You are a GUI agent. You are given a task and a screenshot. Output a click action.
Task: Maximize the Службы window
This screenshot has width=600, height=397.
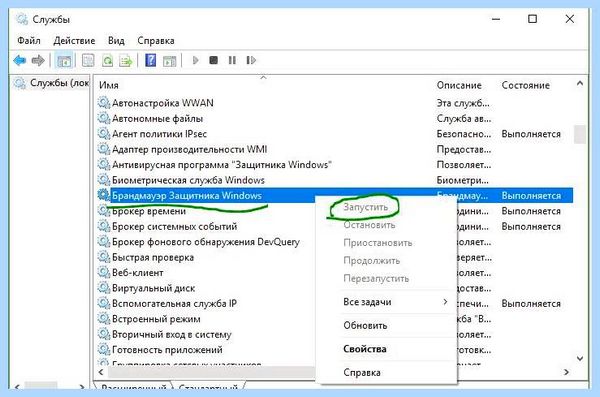[x=532, y=19]
